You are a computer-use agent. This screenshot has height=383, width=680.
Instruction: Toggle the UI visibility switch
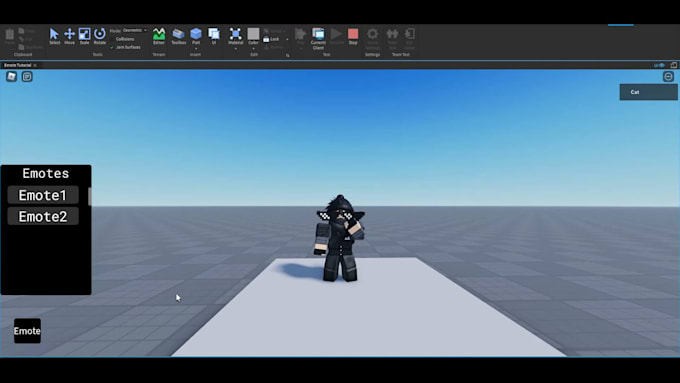pyautogui.click(x=659, y=65)
